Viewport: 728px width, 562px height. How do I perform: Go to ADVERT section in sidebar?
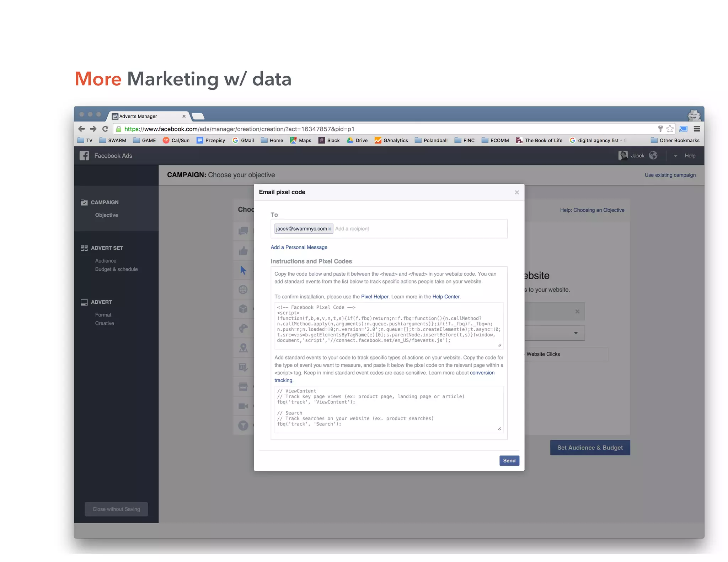click(96, 302)
